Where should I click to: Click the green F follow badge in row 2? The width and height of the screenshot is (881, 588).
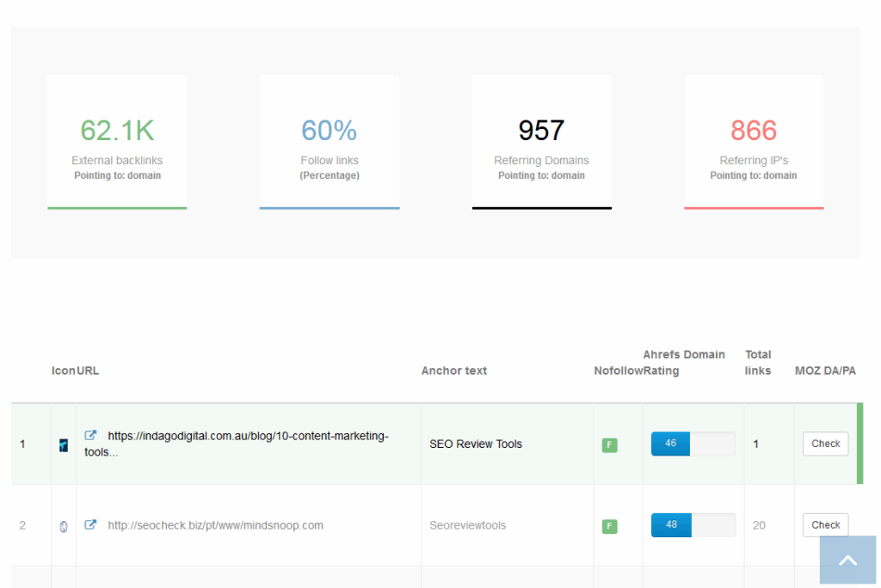[610, 526]
